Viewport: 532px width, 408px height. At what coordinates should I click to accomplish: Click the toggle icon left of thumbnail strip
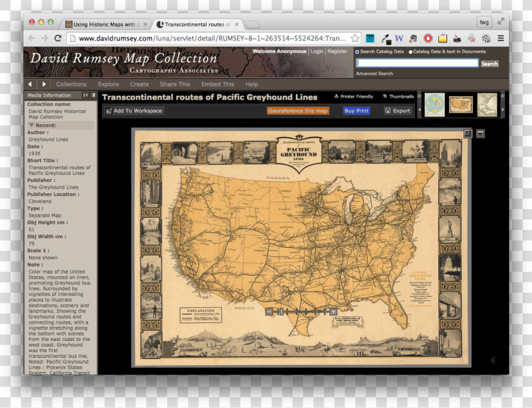coord(419,96)
